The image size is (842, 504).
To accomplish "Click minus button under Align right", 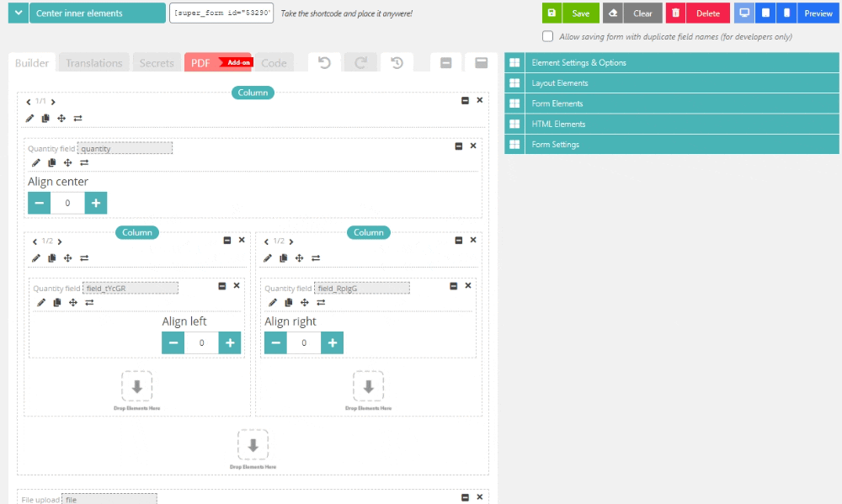I will 275,343.
